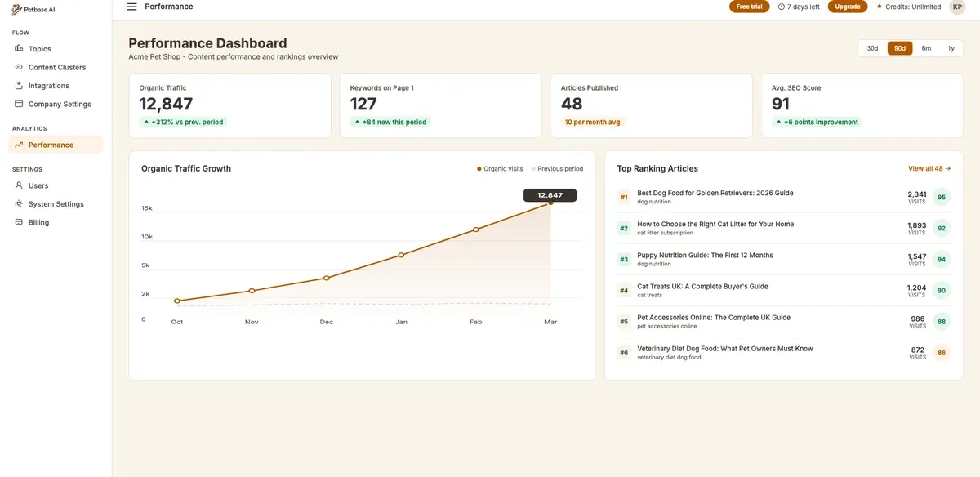Select the 6m time range
This screenshot has height=477, width=980.
[926, 48]
